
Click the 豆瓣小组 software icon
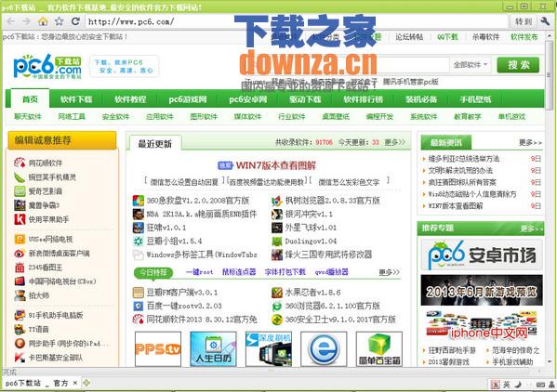coord(139,242)
